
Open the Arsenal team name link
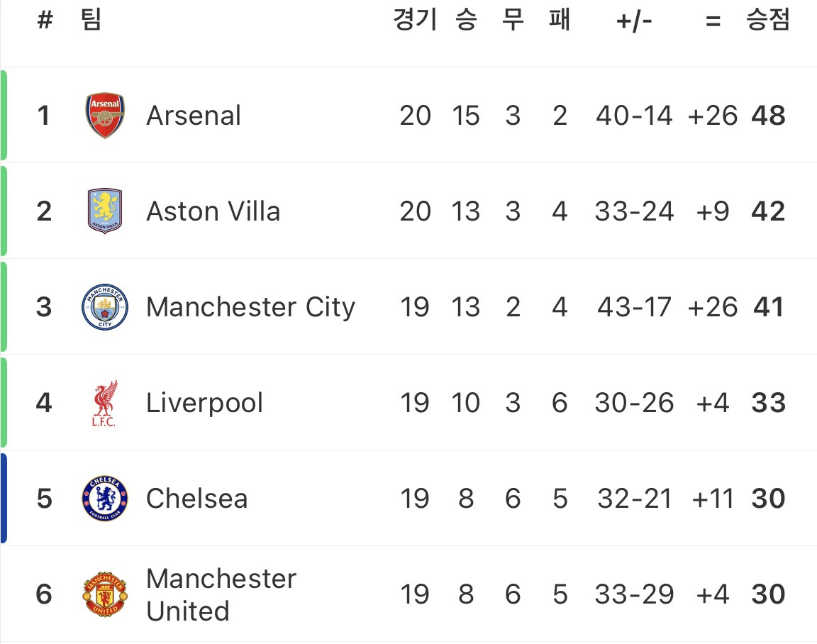coord(194,115)
